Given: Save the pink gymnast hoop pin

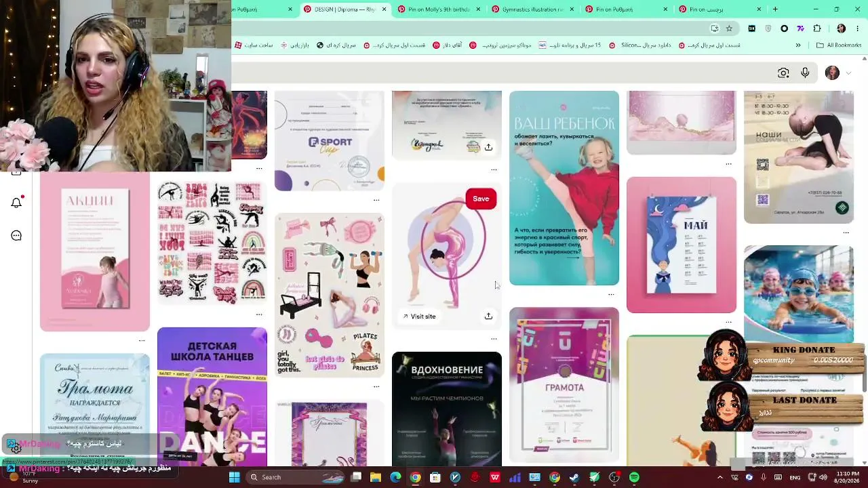Looking at the screenshot, I should coord(481,199).
